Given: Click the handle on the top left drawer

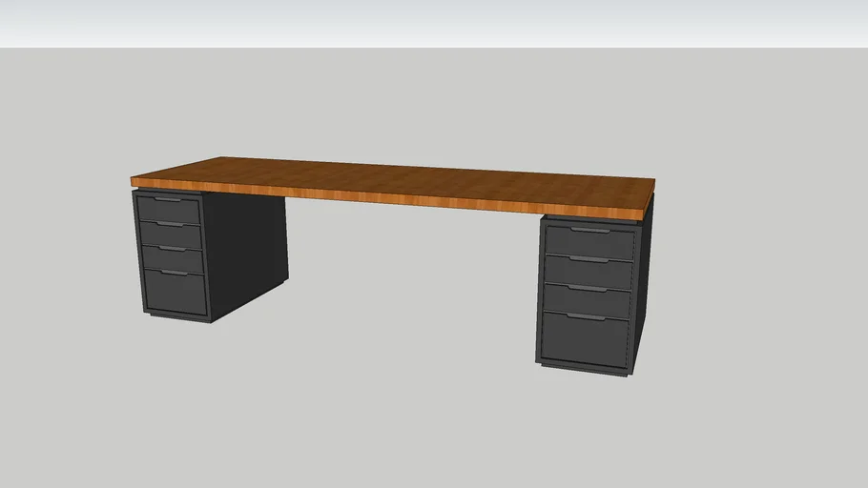Looking at the screenshot, I should coord(168,200).
